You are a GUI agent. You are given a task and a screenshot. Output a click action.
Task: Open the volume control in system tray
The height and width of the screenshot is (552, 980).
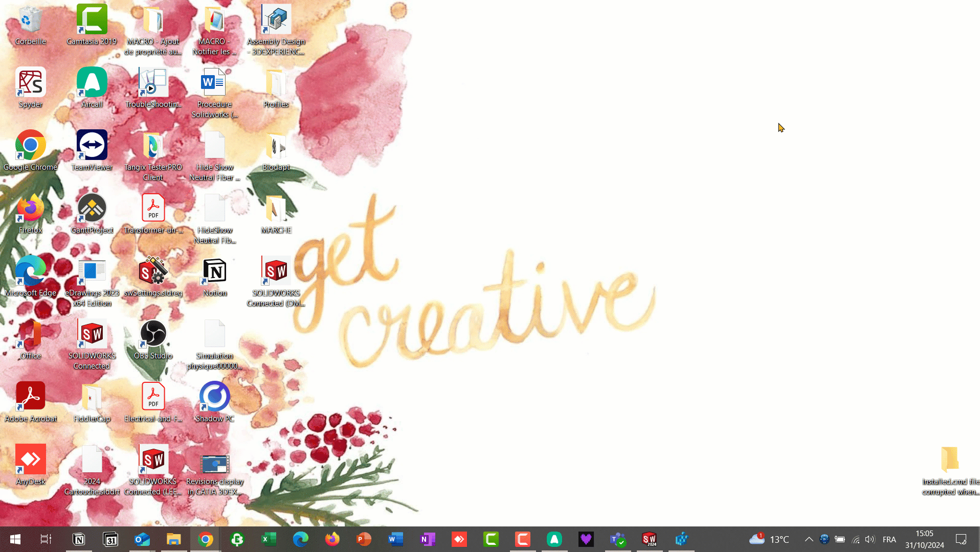(870, 539)
